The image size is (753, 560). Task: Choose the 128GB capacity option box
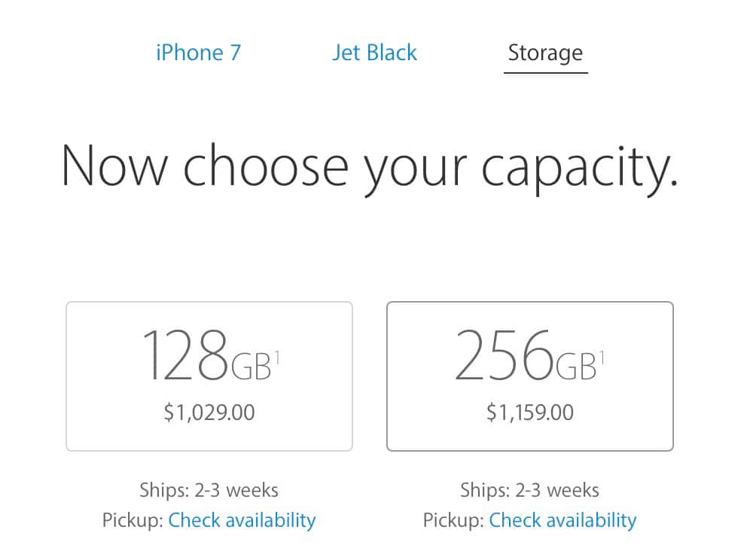point(209,376)
